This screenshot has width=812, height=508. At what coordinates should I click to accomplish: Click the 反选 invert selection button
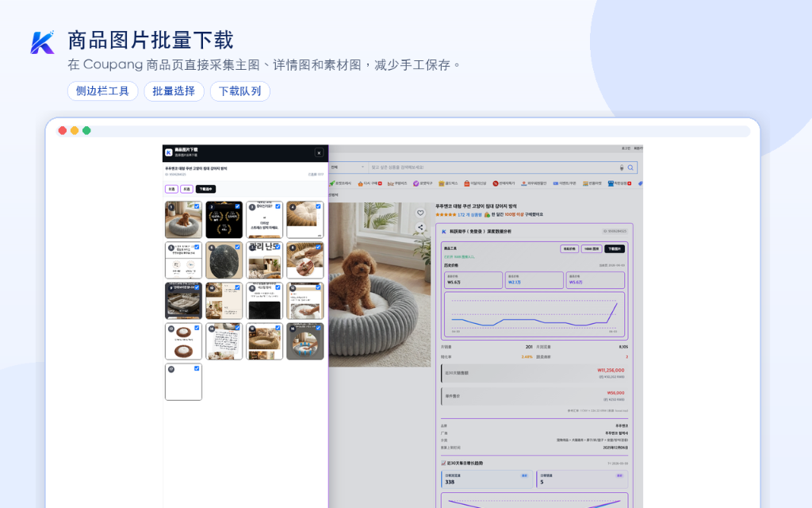coord(186,189)
